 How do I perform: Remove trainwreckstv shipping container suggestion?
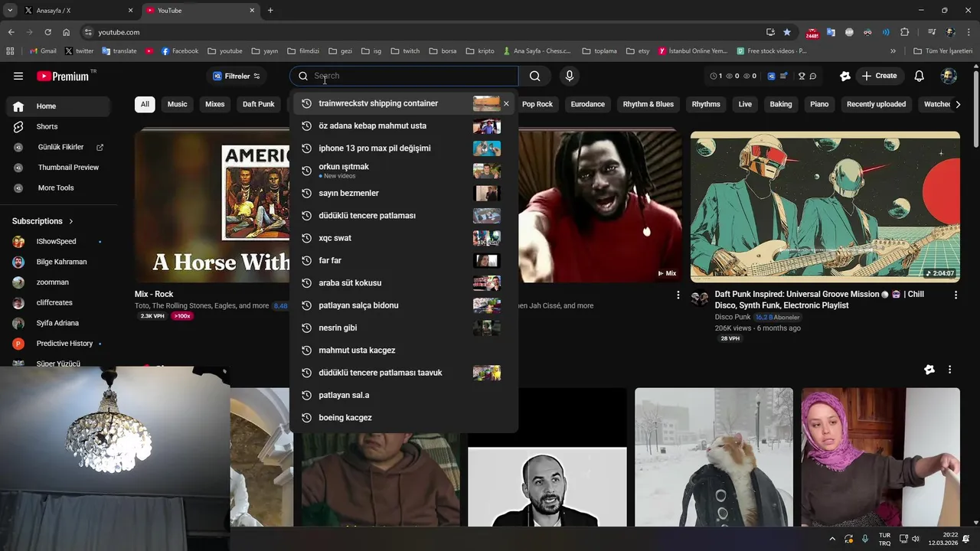tap(506, 103)
